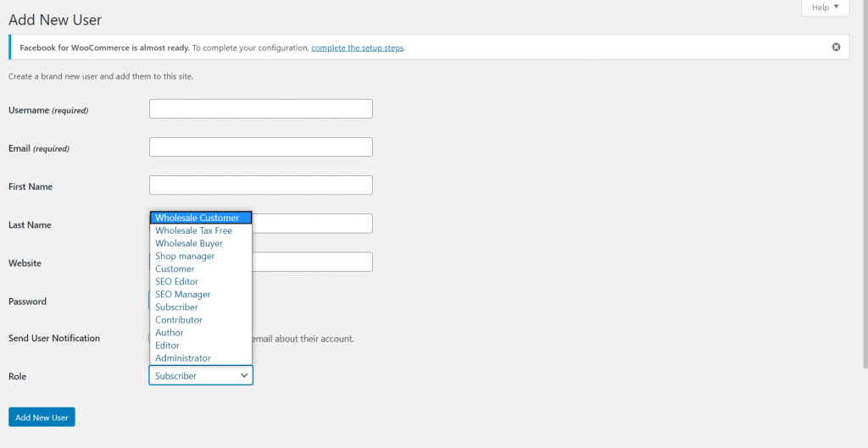Click the Role label

click(17, 376)
